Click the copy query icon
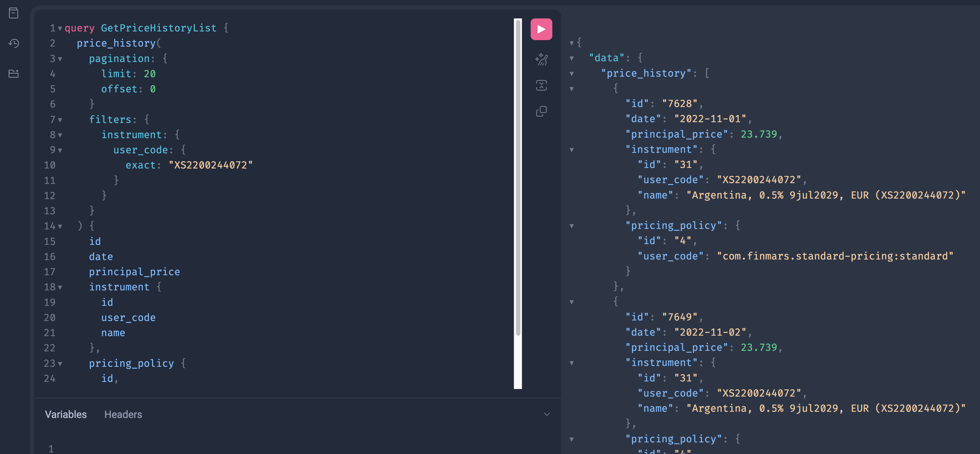The image size is (980, 454). (541, 111)
